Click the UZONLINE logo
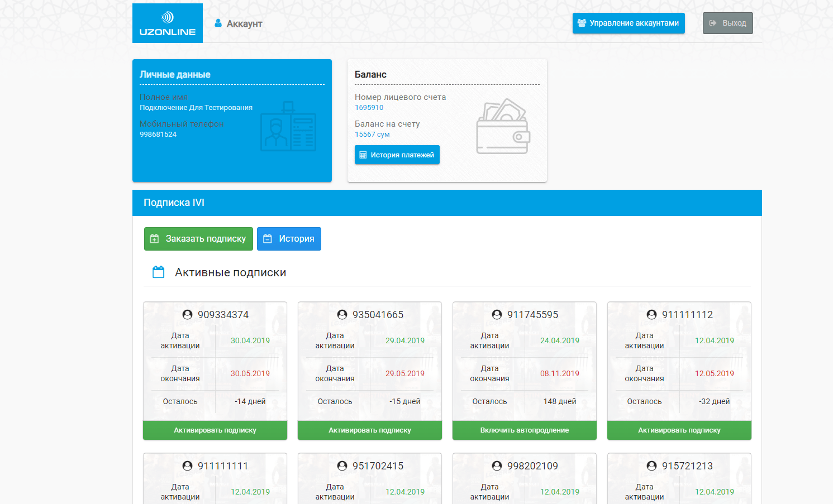This screenshot has height=504, width=833. (167, 23)
